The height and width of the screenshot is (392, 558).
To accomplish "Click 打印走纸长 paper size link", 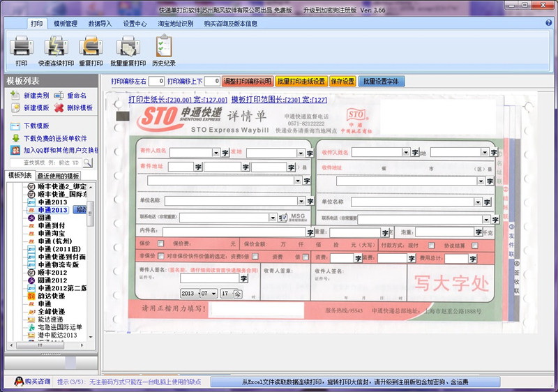I will point(178,100).
